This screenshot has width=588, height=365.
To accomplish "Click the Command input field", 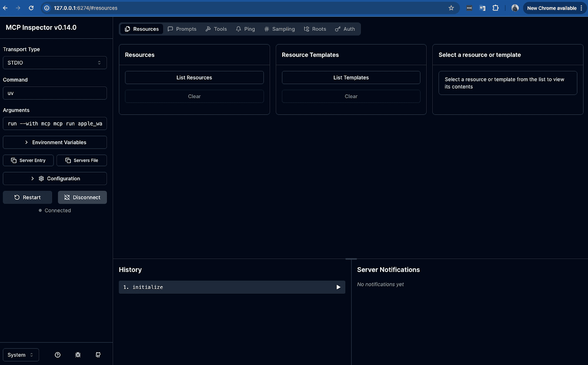I will coord(55,93).
